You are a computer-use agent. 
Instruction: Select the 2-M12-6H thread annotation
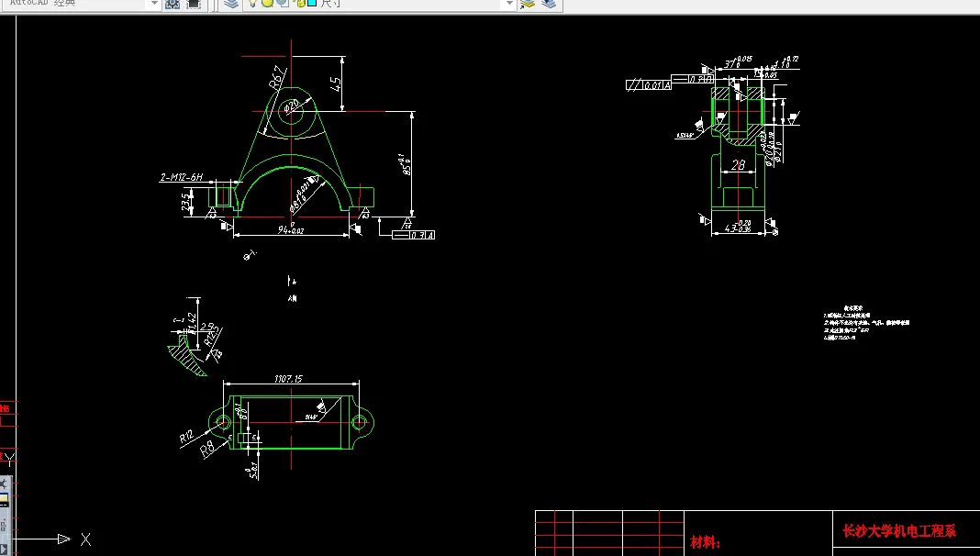[182, 177]
